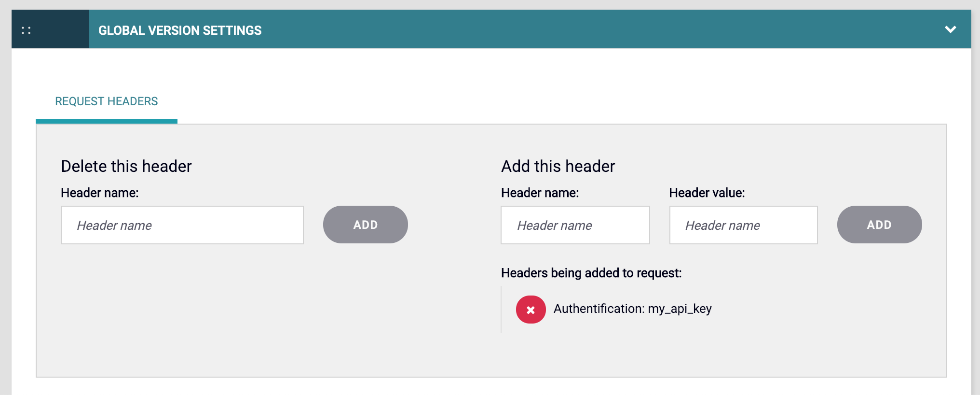This screenshot has width=980, height=395.
Task: Click the teal underline below Request Headers tab
Action: point(106,121)
